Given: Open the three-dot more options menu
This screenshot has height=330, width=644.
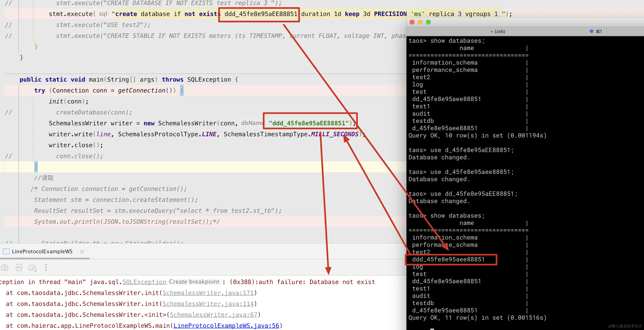Looking at the screenshot, I should click(x=46, y=268).
